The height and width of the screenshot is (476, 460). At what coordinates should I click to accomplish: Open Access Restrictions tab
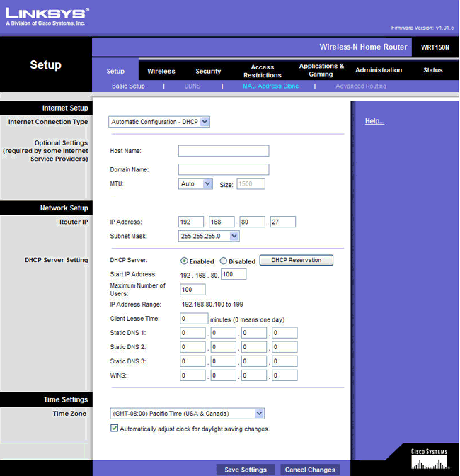click(x=263, y=71)
